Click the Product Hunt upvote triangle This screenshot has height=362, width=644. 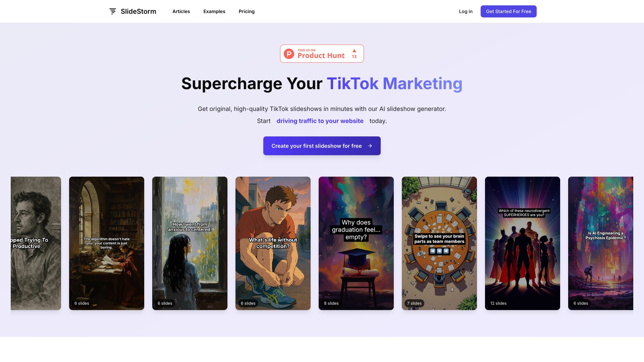[x=354, y=51]
